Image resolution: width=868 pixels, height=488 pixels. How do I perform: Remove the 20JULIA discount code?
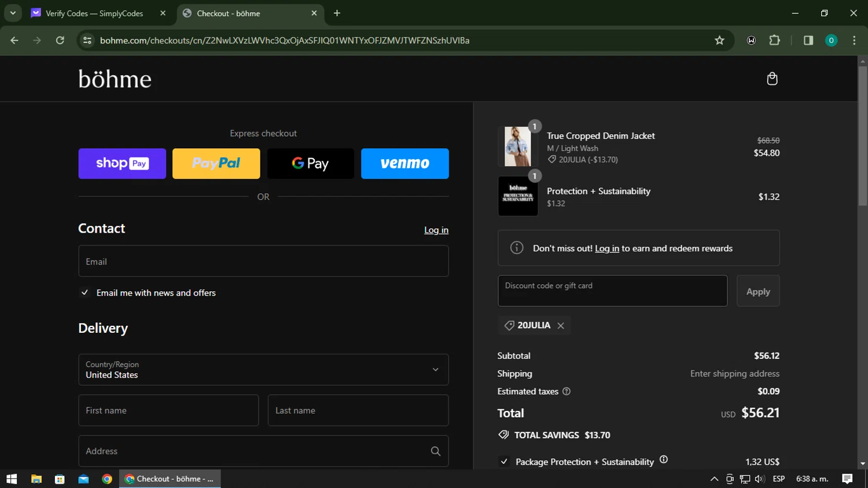click(561, 326)
